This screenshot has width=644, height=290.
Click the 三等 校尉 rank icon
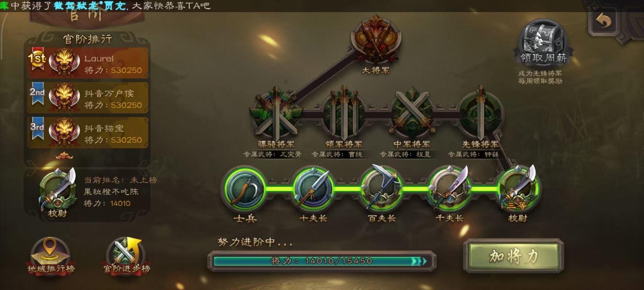[518, 188]
